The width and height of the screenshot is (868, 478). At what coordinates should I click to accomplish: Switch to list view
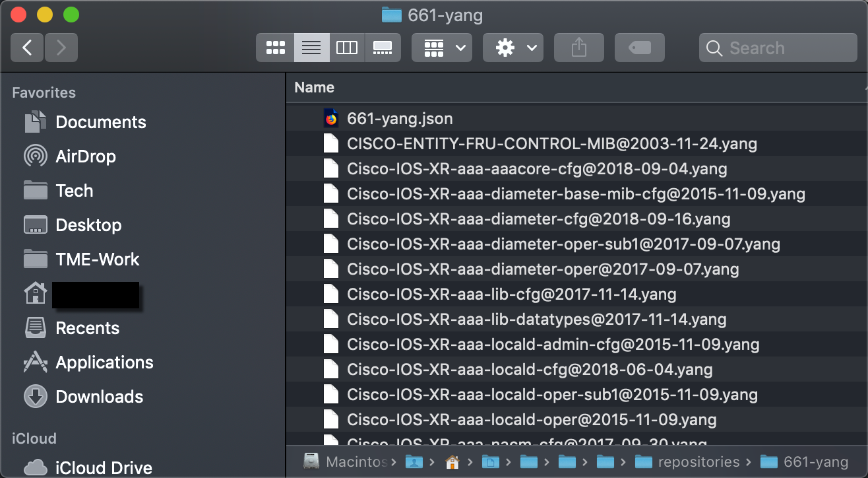311,48
